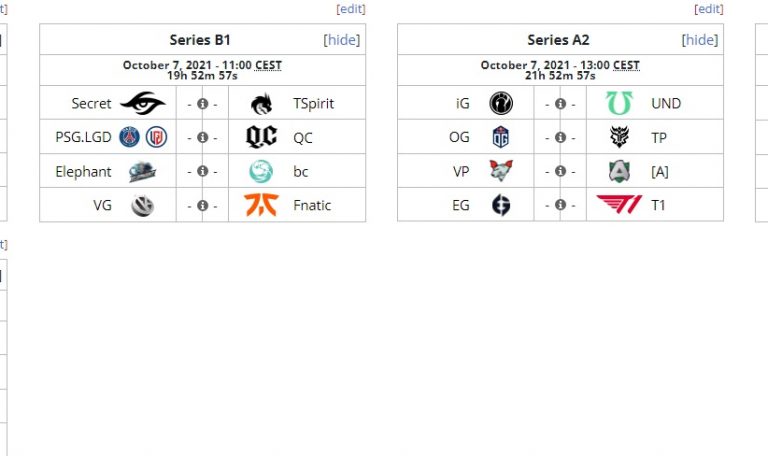
Task: Click the OG team logo
Action: click(501, 137)
